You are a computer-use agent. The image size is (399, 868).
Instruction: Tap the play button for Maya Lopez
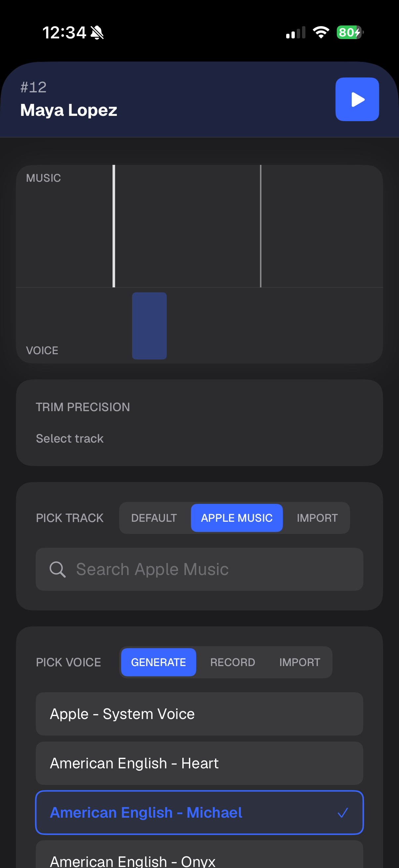point(357,99)
